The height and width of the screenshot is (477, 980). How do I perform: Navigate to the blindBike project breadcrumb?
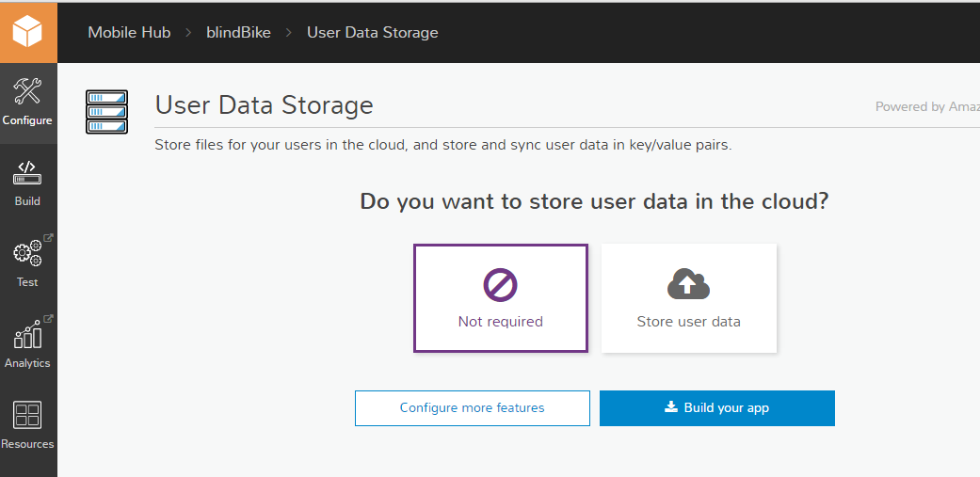238,32
